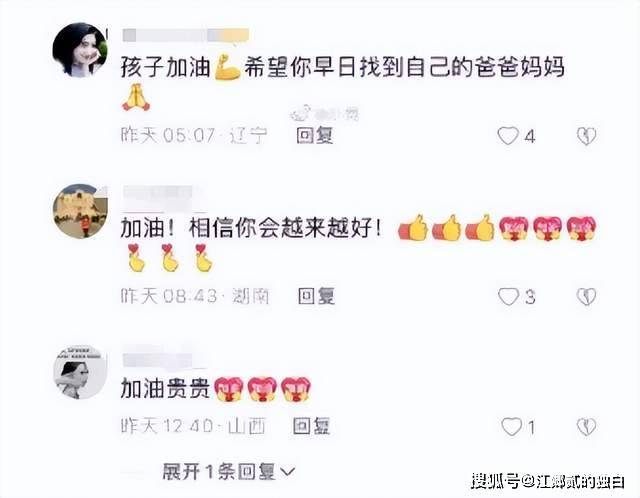This screenshot has height=498, width=640.
Task: Like the 山西 comment with heart icon
Action: [x=511, y=427]
